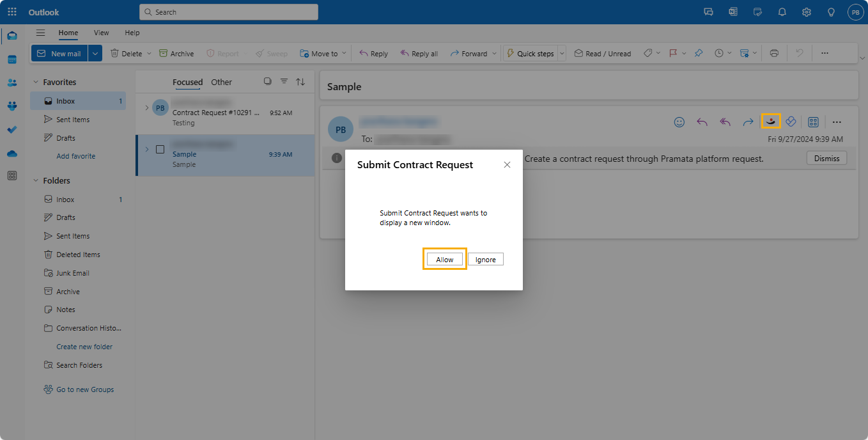Open the Sort arrows icon in message list

click(x=300, y=82)
